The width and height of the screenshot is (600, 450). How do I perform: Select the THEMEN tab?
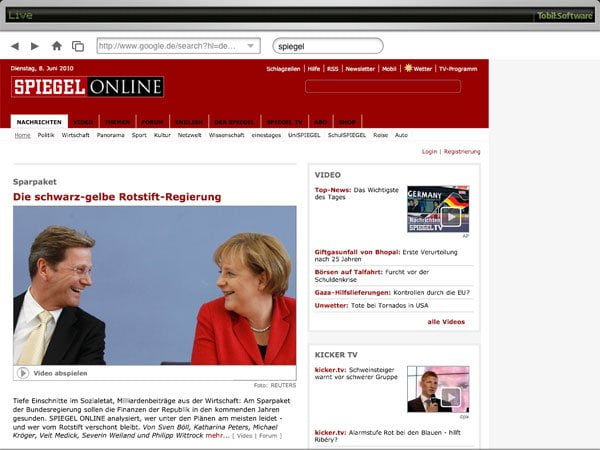pyautogui.click(x=117, y=122)
